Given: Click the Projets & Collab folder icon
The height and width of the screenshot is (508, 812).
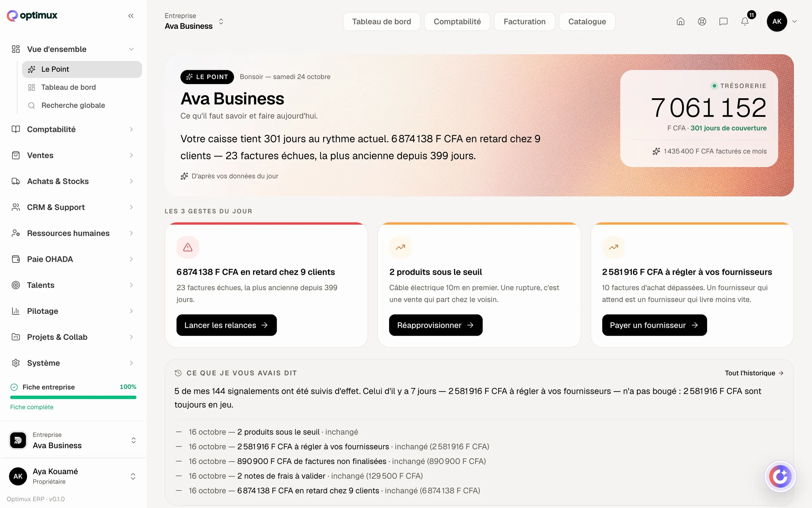Looking at the screenshot, I should click(16, 337).
